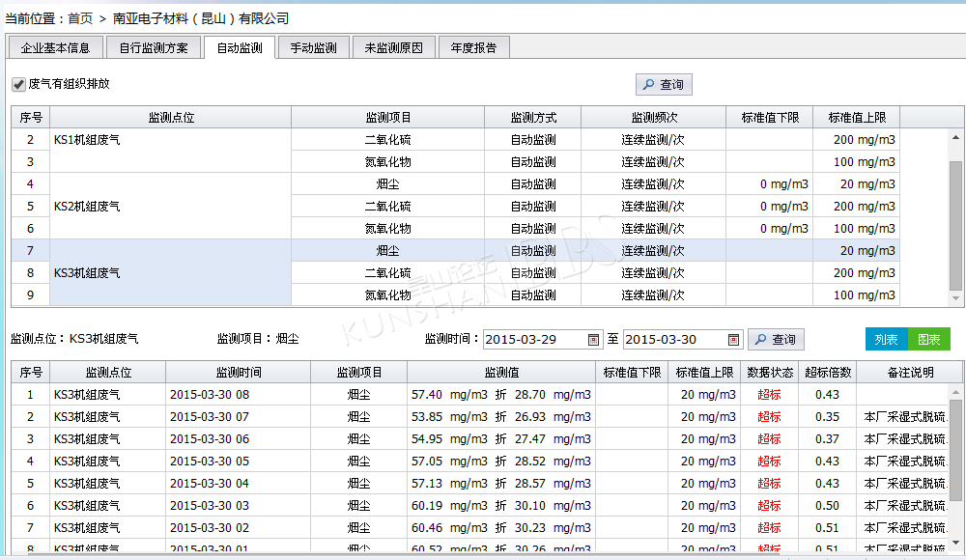Viewport: 966px width, 560px height.
Task: Open the 年度报告 tab
Action: (x=473, y=47)
